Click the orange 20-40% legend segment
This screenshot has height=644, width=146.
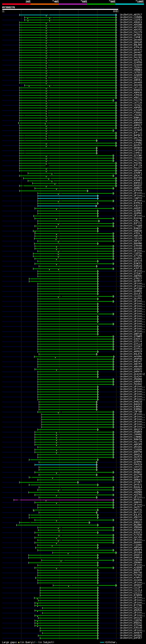point(45,4)
